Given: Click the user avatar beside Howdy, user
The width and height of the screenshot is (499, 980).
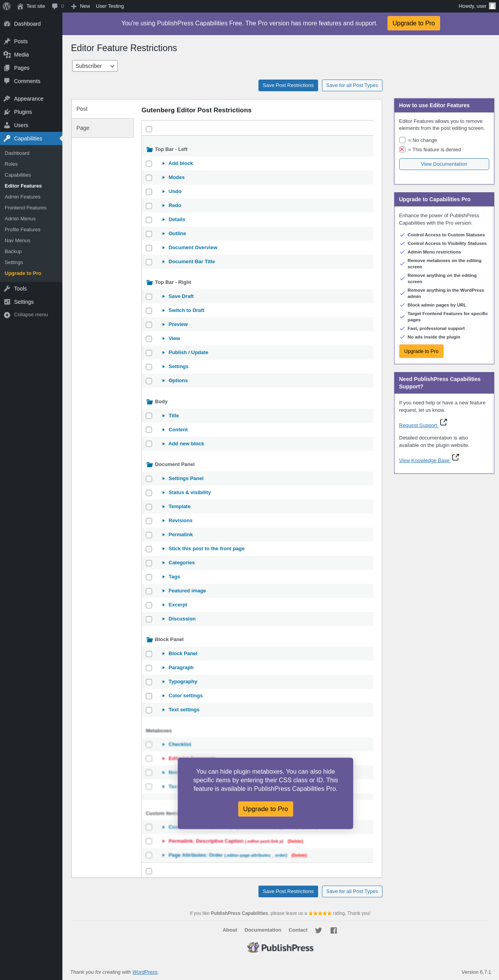Looking at the screenshot, I should [492, 6].
